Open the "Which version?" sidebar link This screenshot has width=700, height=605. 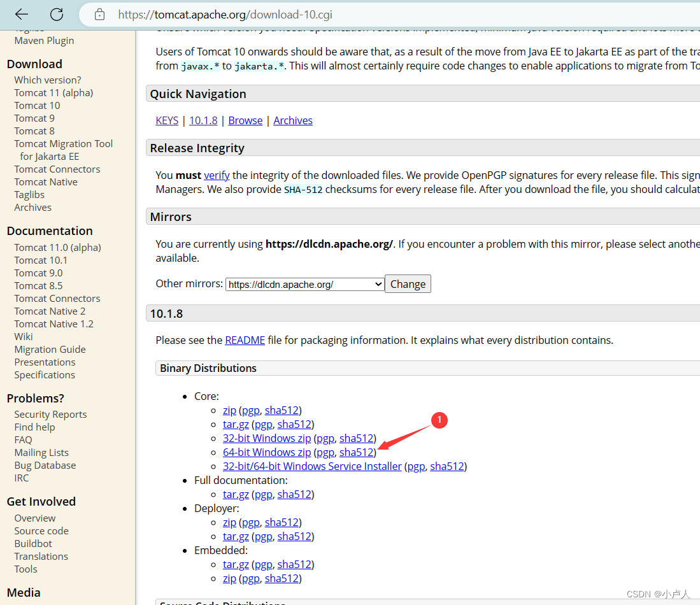(x=47, y=80)
